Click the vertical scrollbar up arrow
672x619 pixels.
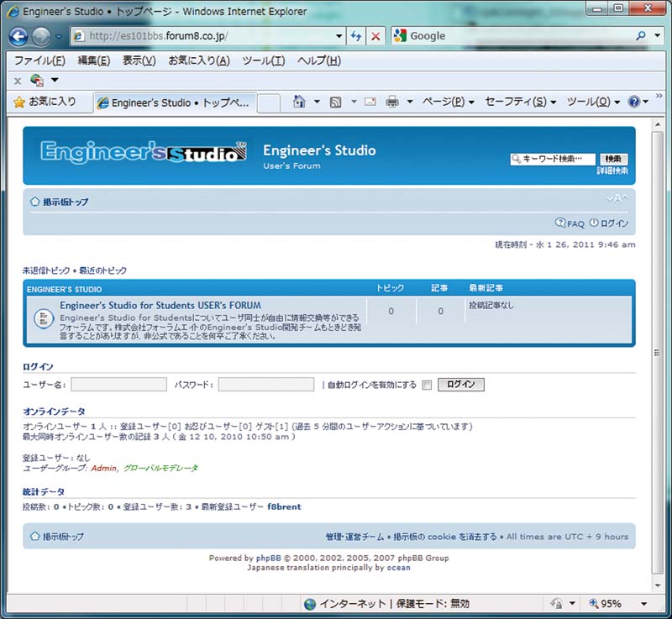click(658, 124)
